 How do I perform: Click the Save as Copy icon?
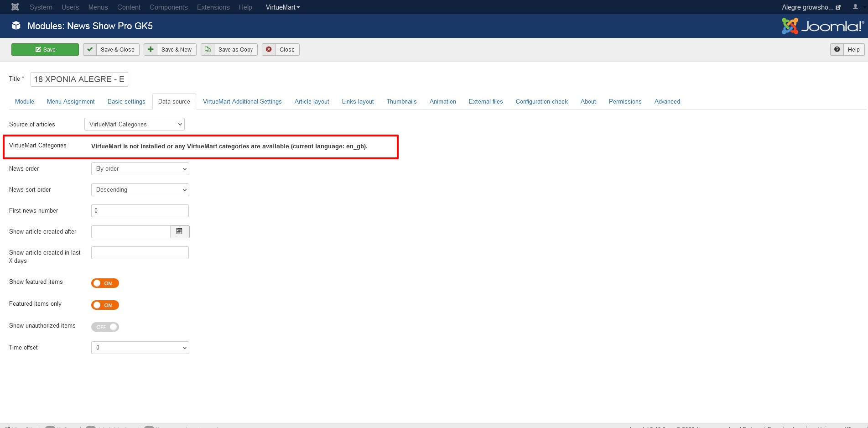pos(208,50)
